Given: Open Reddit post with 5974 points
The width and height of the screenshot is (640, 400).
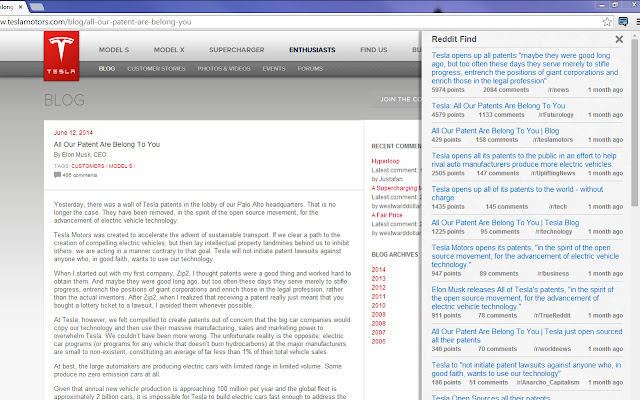Looking at the screenshot, I should click(525, 68).
